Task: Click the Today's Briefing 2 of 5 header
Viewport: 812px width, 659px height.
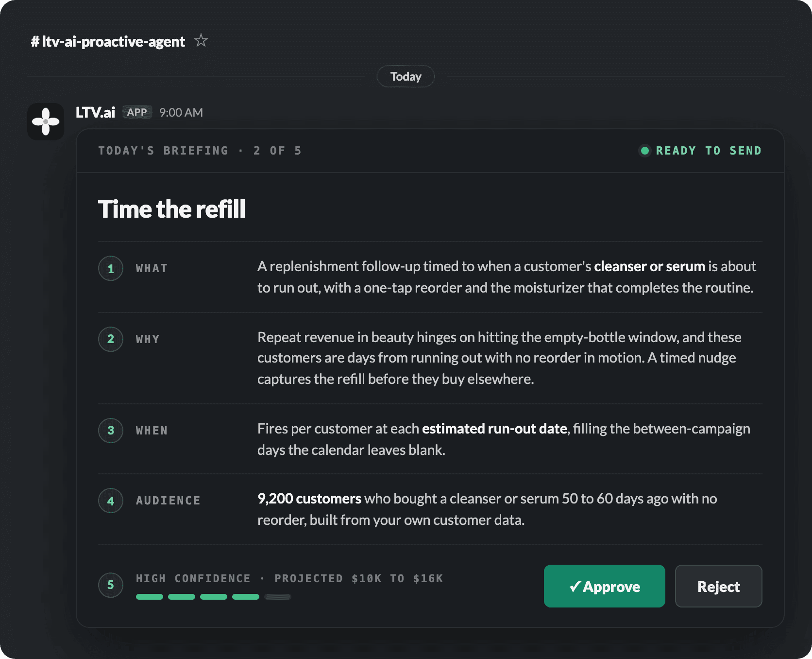Action: (200, 151)
